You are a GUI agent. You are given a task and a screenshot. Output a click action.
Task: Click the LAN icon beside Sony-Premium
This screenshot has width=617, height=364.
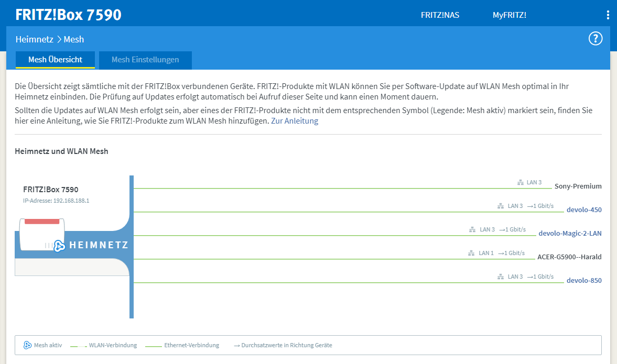tap(520, 182)
